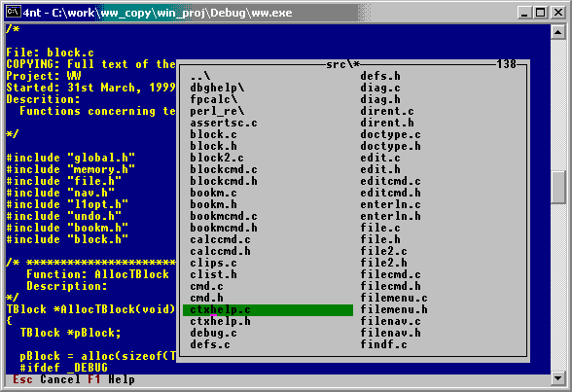Select cmd.c in the file list
Screen dimensions: 572x392
(206, 286)
